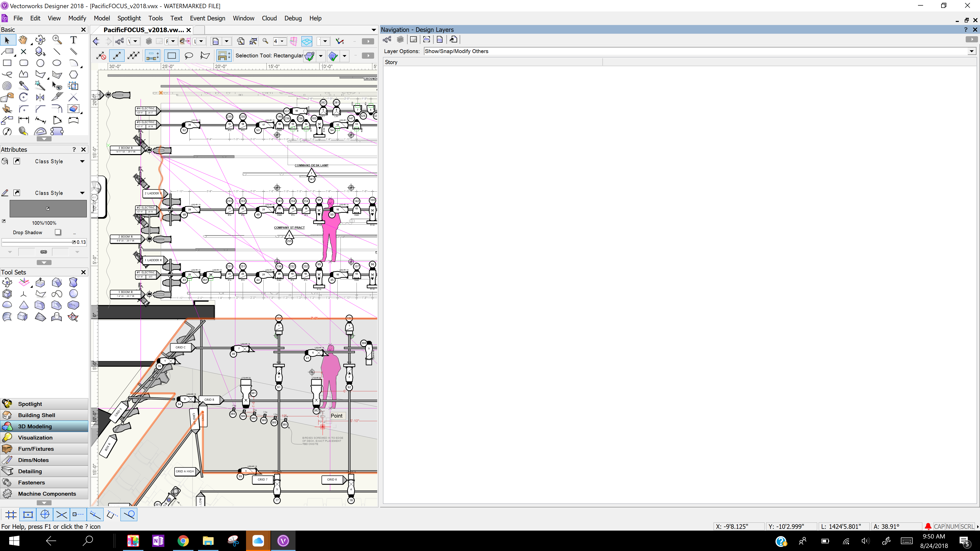Open the Event Design menu

(x=207, y=18)
